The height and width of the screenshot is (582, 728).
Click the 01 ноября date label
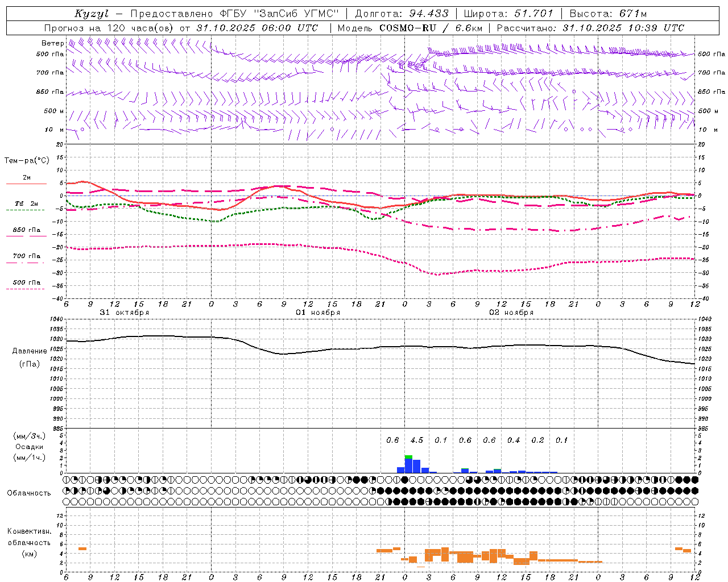[x=318, y=313]
